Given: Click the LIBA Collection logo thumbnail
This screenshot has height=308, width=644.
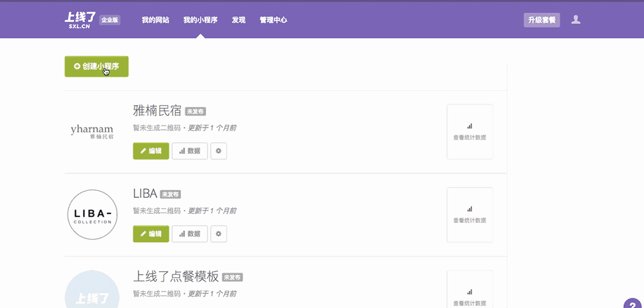Looking at the screenshot, I should tap(92, 215).
